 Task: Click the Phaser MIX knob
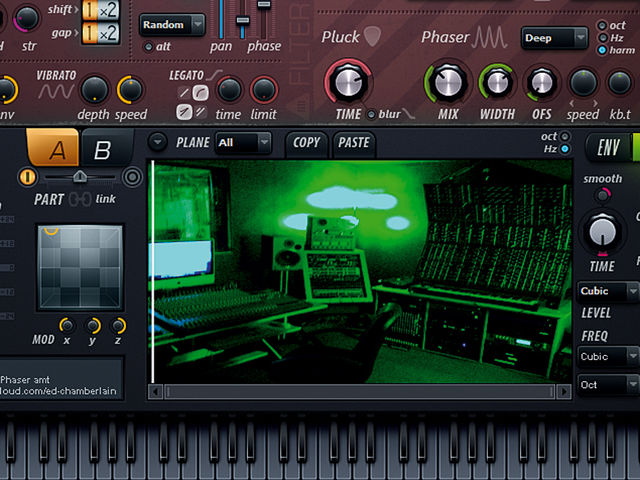(x=448, y=82)
